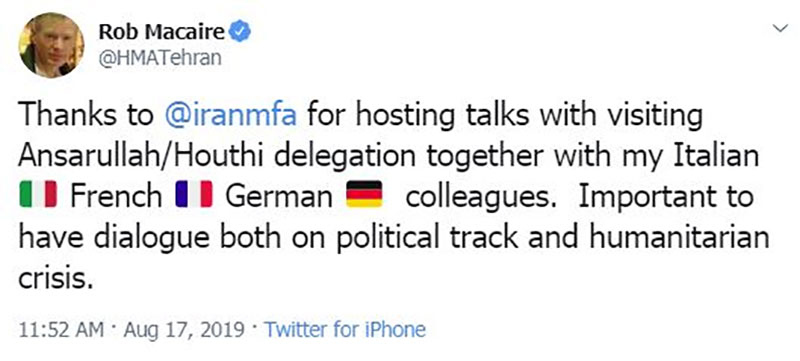Click the Italian flag emoji
The width and height of the screenshot is (800, 361).
point(38,195)
